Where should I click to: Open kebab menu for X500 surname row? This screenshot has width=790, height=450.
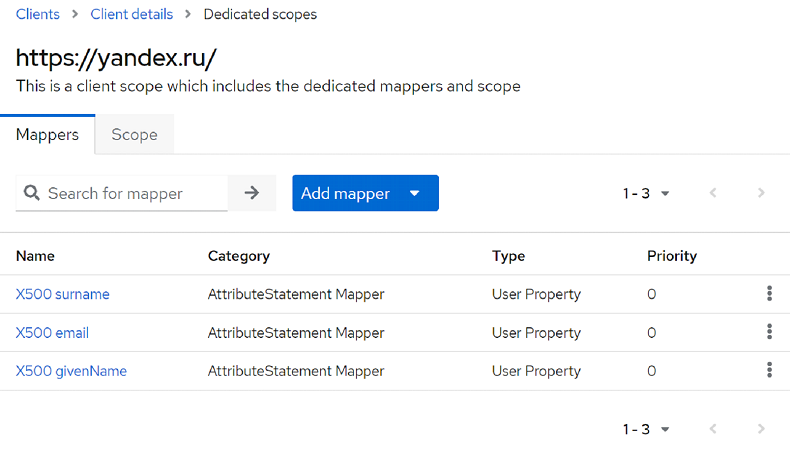[x=769, y=294]
